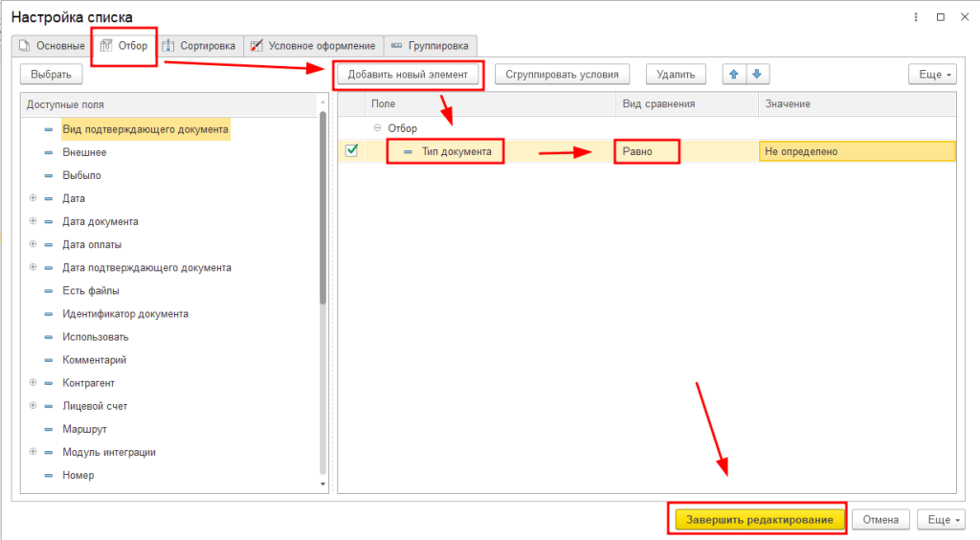Viewport: 980px width, 540px height.
Task: Expand the Контрагент field node
Action: pos(33,383)
